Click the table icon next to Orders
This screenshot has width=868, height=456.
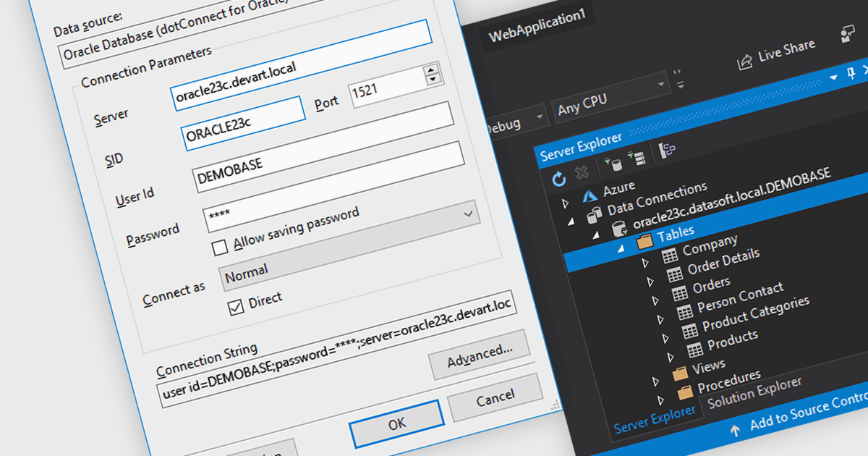tap(679, 294)
